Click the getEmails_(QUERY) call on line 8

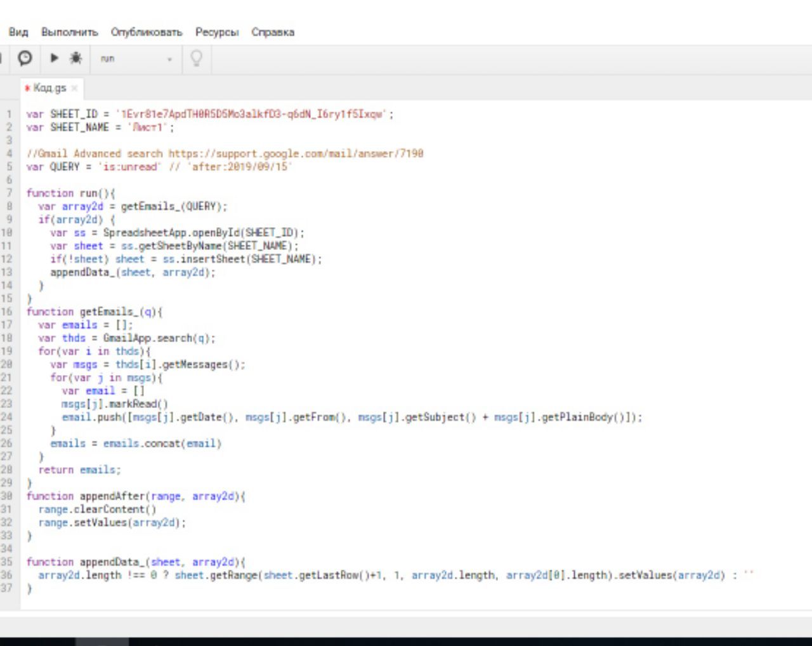171,207
